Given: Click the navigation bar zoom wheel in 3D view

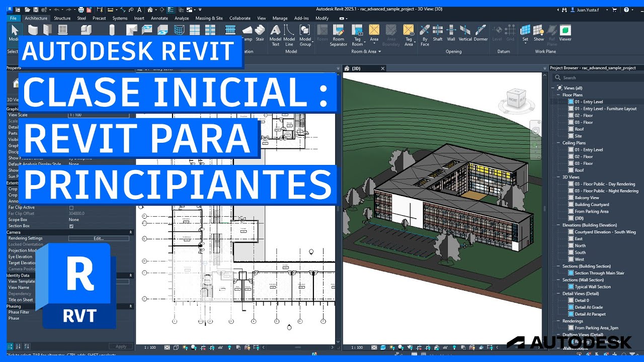Looking at the screenshot, I should [x=536, y=131].
